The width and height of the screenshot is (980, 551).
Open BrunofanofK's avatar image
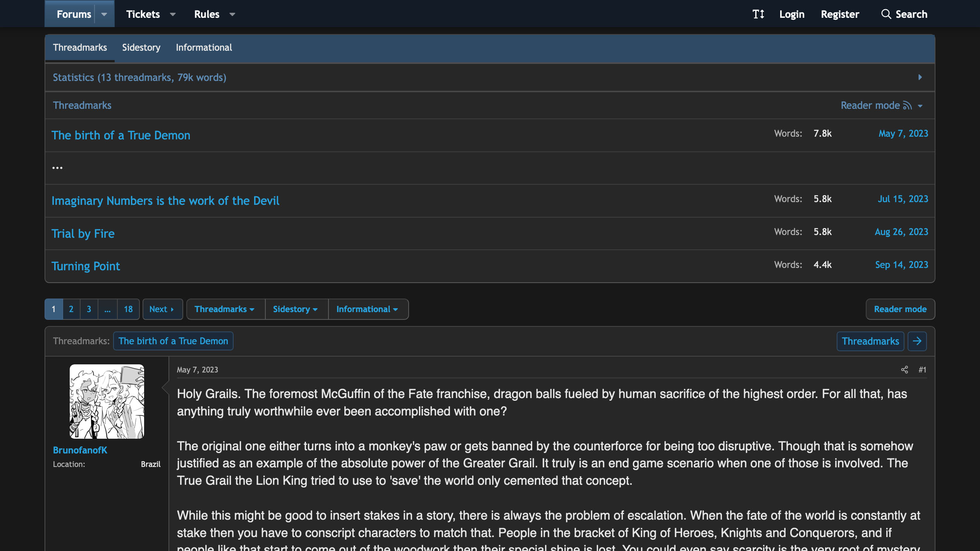107,402
